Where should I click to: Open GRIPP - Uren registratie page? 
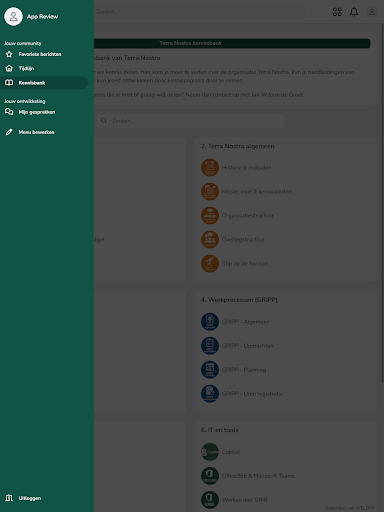coord(252,394)
